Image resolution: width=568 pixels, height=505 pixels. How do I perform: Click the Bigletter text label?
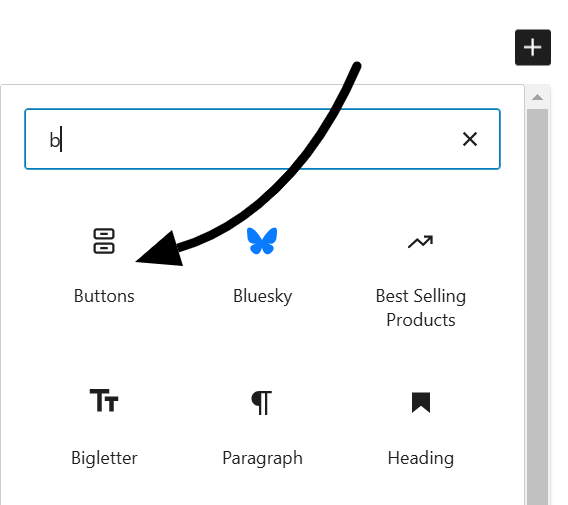[104, 458]
